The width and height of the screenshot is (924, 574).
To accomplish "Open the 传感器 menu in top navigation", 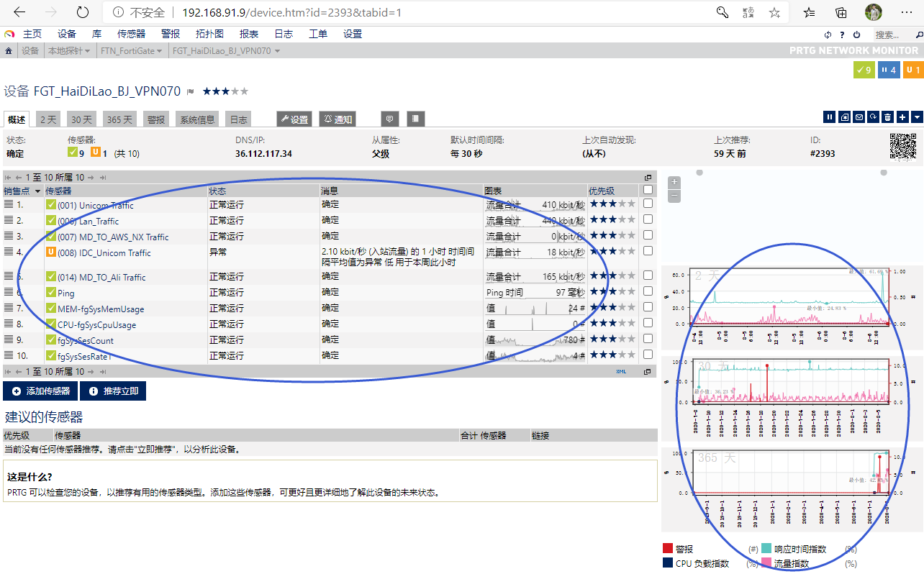I will (x=131, y=34).
